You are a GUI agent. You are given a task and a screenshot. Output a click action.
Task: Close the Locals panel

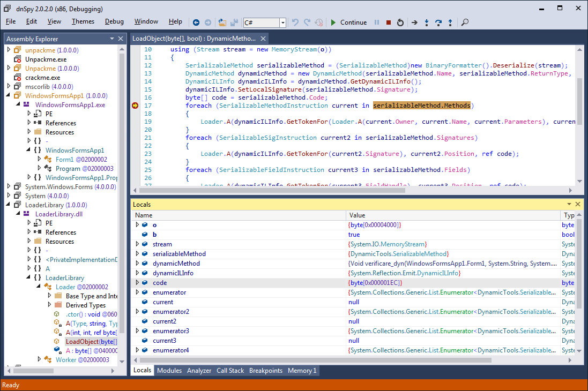click(578, 204)
